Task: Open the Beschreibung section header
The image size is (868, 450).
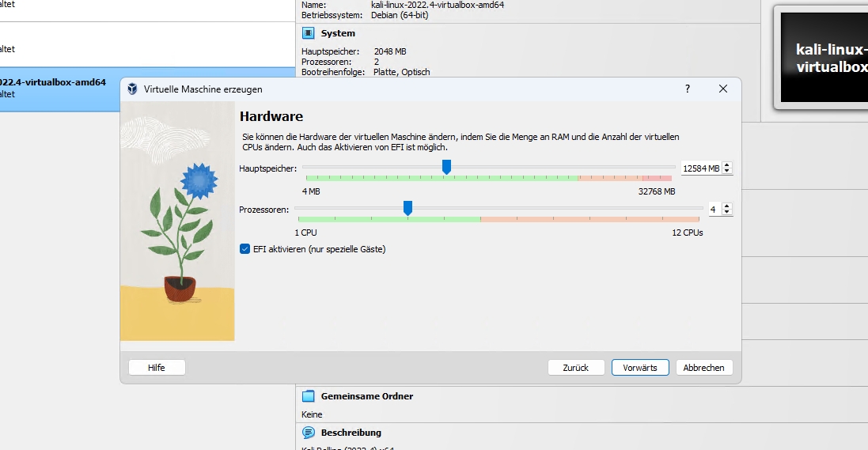Action: point(351,433)
